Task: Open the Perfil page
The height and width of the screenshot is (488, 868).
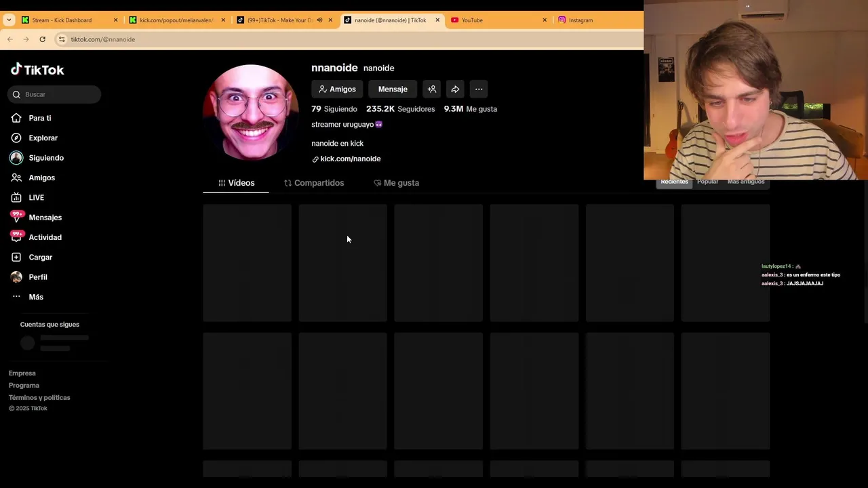Action: click(x=29, y=277)
